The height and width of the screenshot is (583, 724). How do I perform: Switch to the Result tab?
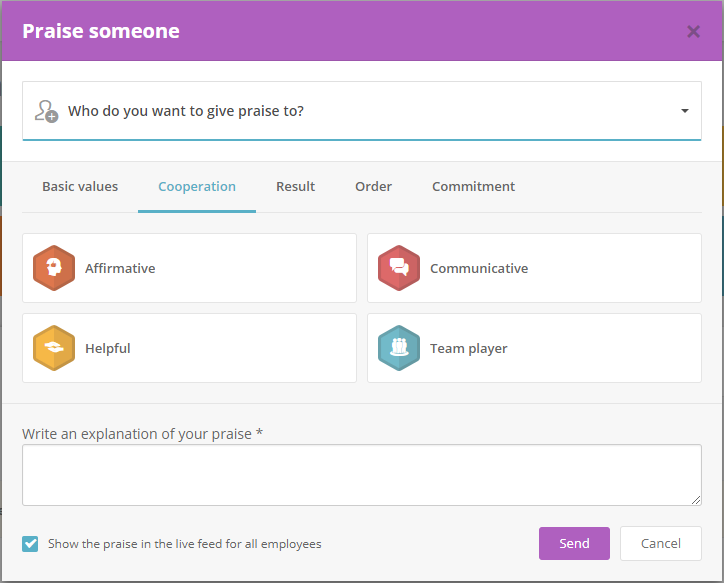coord(296,186)
